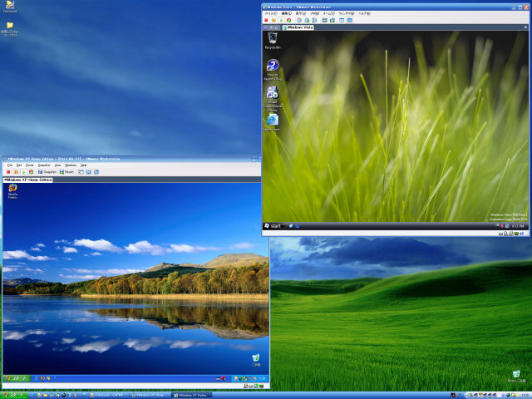Screen dimensions: 532x399
Task: Select folder icon at top-left of host desktop
Action: (10, 7)
